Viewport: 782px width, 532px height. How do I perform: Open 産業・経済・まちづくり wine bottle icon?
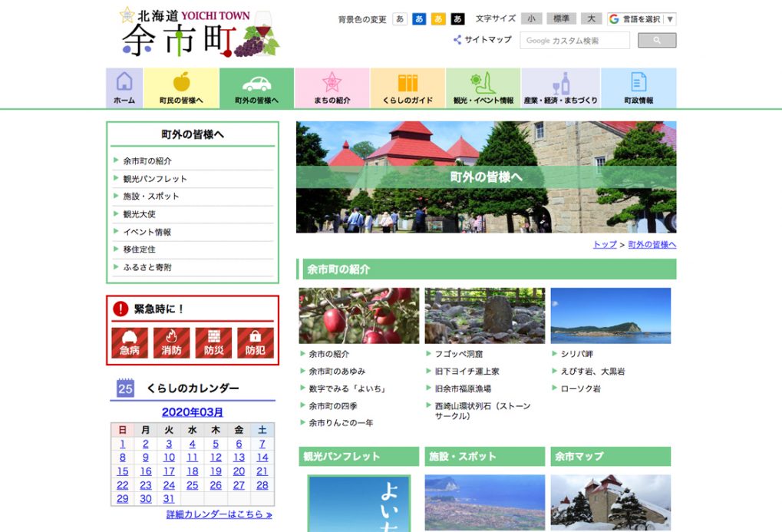click(560, 88)
